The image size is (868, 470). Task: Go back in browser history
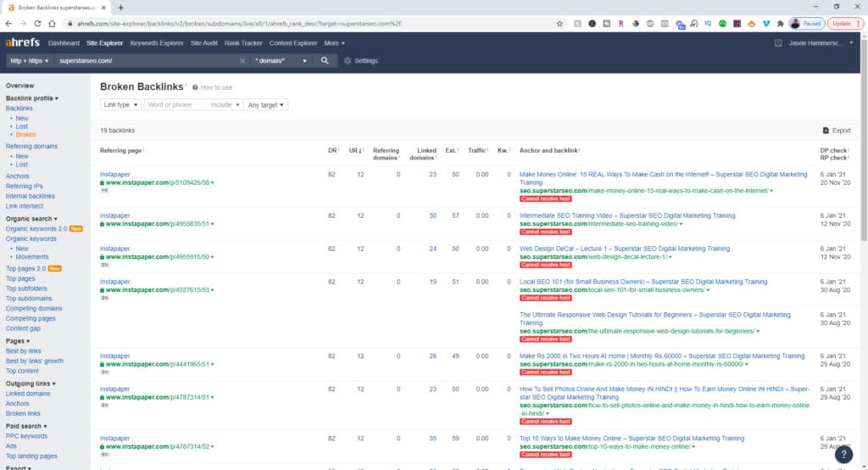point(8,24)
